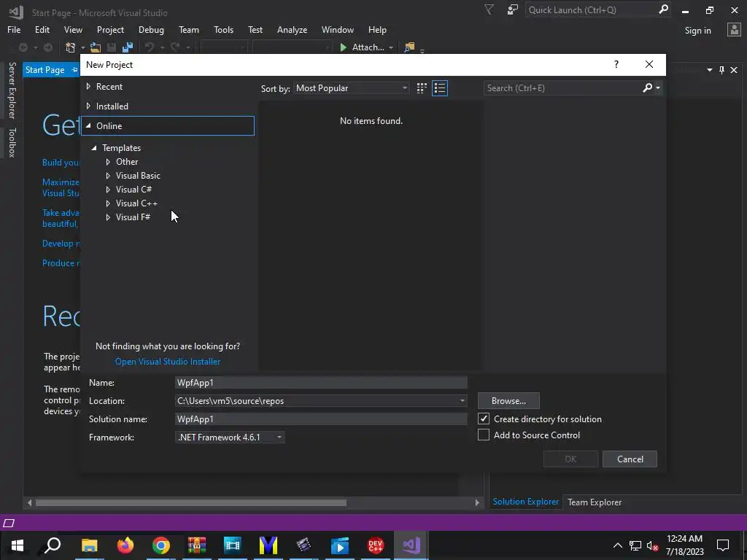The height and width of the screenshot is (560, 747).
Task: Open Visual Studio Installer link
Action: point(168,362)
